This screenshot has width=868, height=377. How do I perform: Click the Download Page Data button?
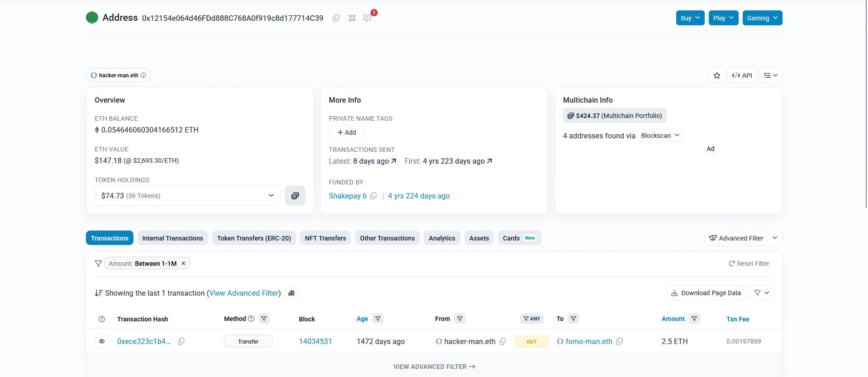click(x=706, y=293)
